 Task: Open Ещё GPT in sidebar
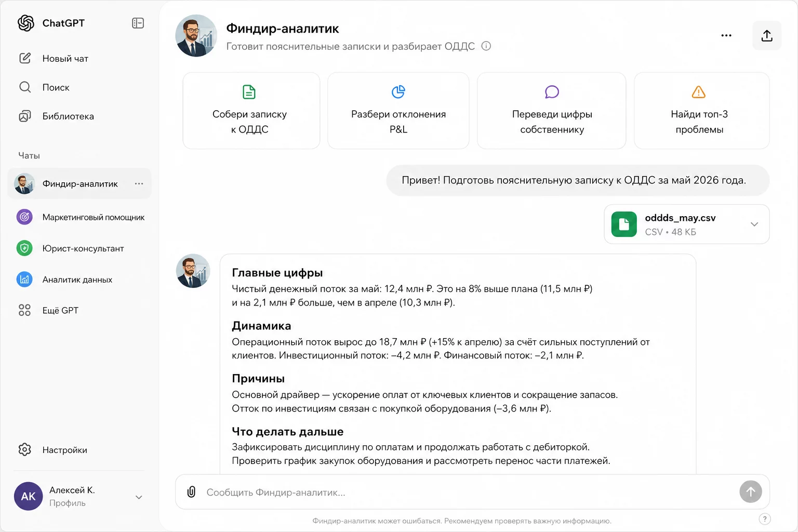pyautogui.click(x=79, y=310)
